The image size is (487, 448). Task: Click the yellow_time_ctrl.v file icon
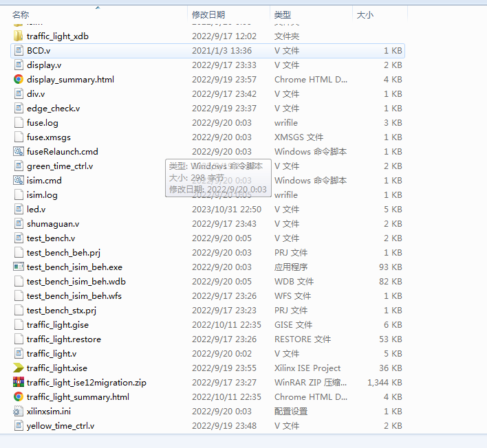pyautogui.click(x=19, y=425)
